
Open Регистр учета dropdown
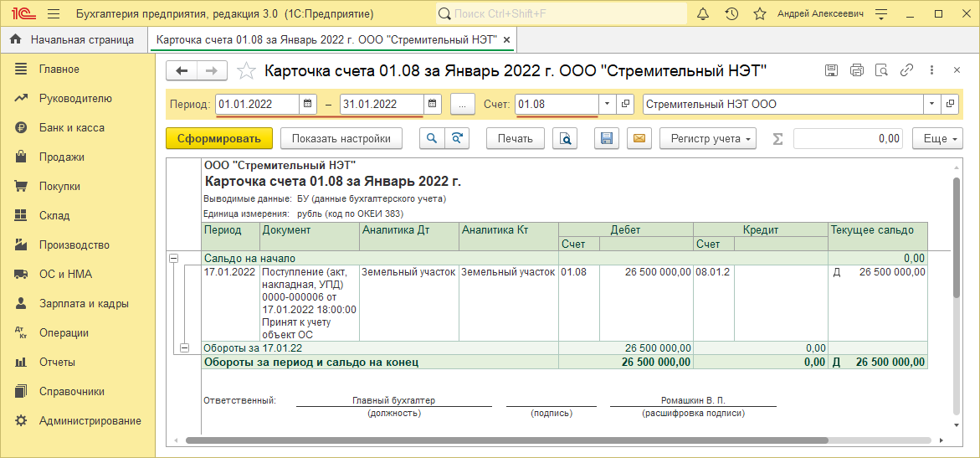707,138
